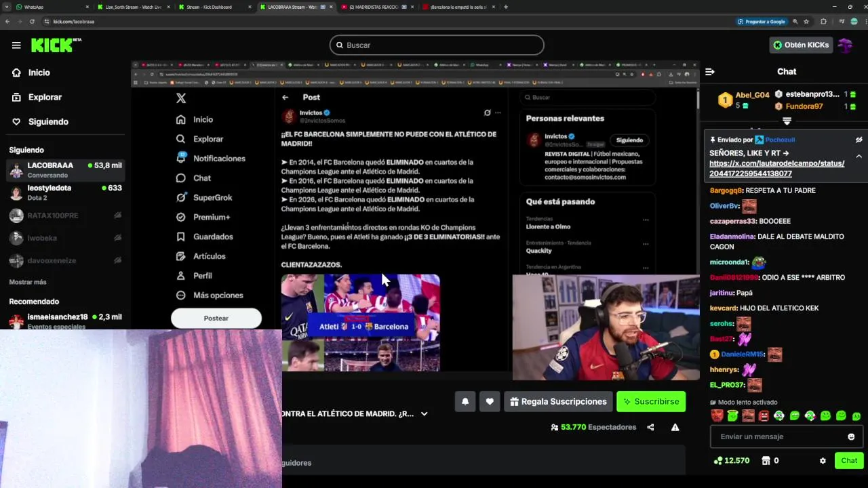Viewport: 868px width, 488px height.
Task: Click Obtén KICKs button
Action: 801,45
